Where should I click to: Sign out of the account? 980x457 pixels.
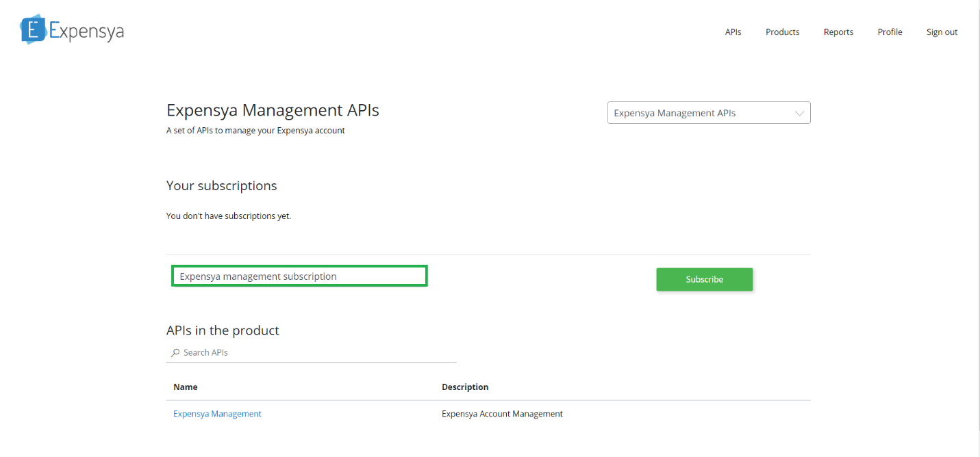tap(942, 32)
